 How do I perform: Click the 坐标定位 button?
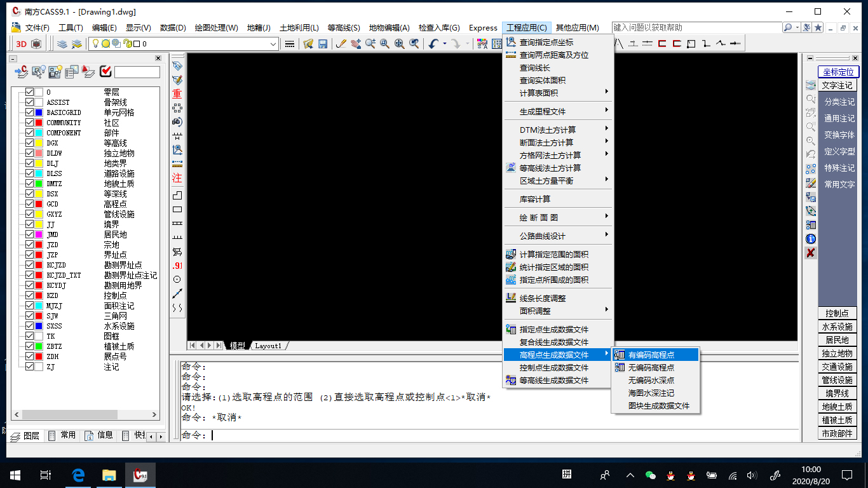click(838, 72)
